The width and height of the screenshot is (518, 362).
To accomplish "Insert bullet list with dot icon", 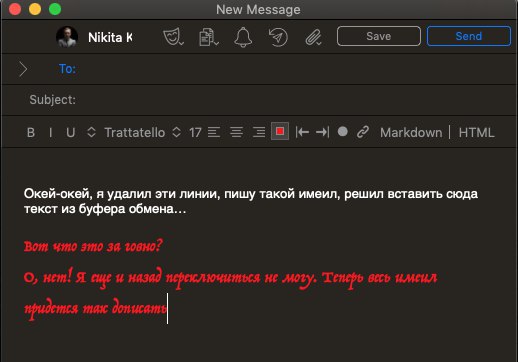I will [x=342, y=132].
